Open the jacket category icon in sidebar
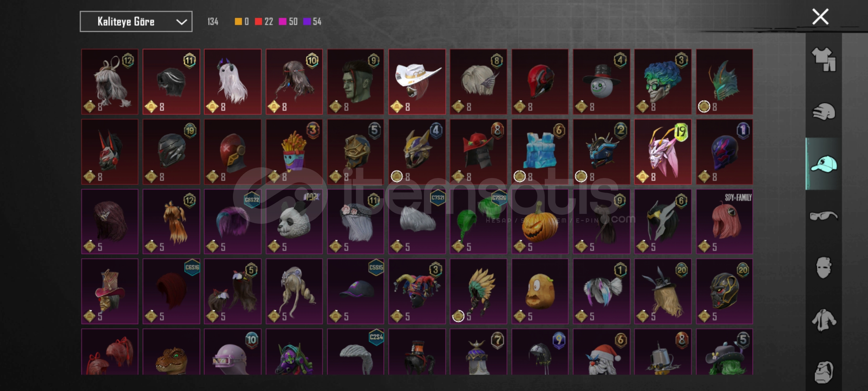 (x=824, y=320)
